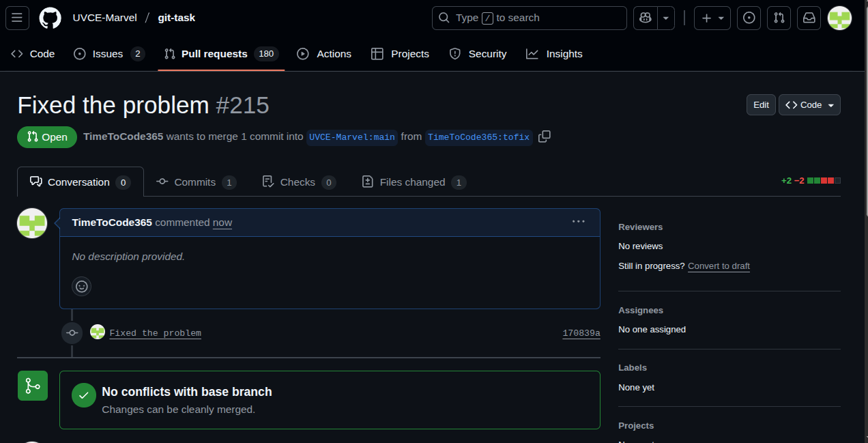
Task: Click TimeToCode365 name in comment header
Action: (x=112, y=223)
